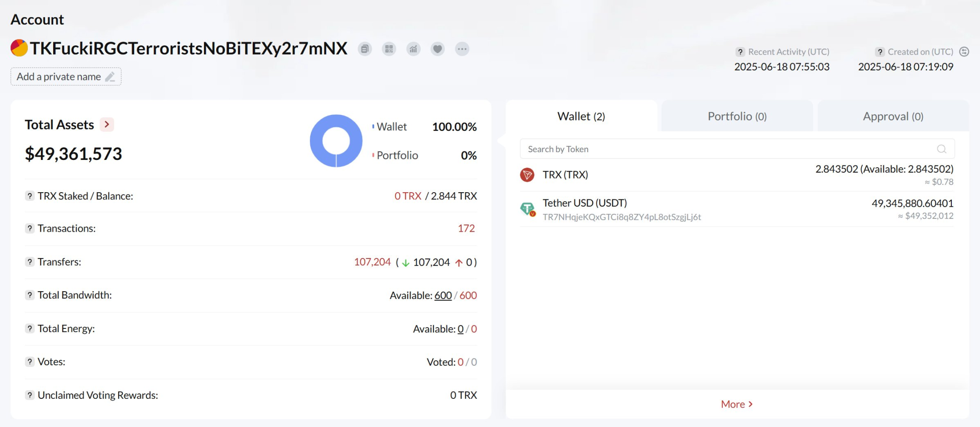This screenshot has height=427, width=980.
Task: Click the Portfolio legend entry
Action: pos(395,155)
